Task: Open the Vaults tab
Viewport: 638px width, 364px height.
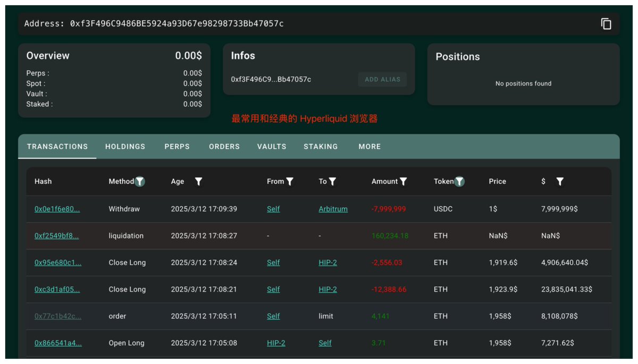Action: 272,147
